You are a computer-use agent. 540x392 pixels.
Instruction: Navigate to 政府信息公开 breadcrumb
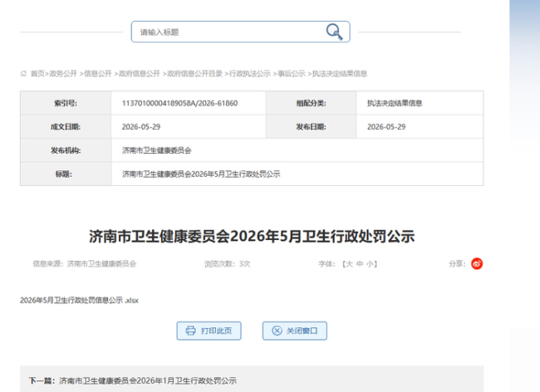coord(140,74)
